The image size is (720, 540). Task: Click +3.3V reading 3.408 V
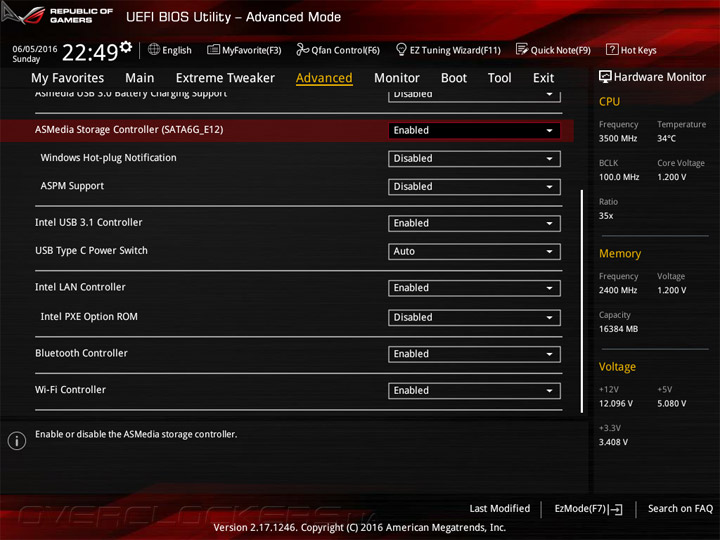[x=613, y=442]
